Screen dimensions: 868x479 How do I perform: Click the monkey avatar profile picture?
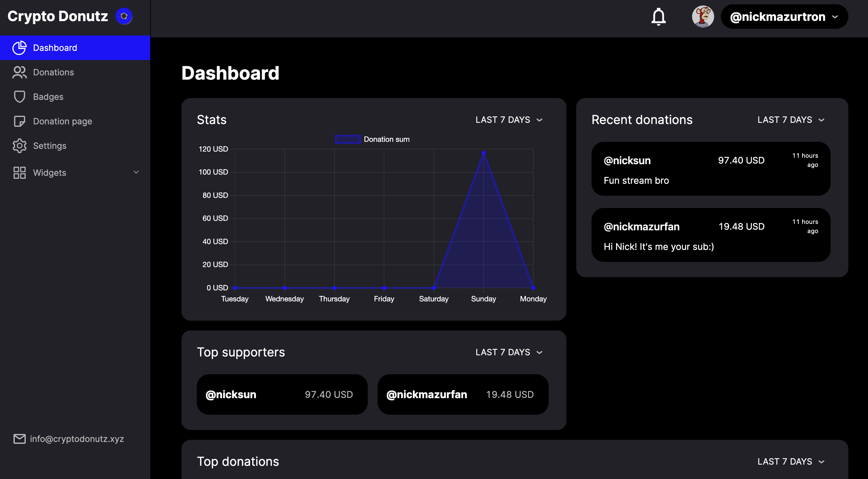click(702, 17)
